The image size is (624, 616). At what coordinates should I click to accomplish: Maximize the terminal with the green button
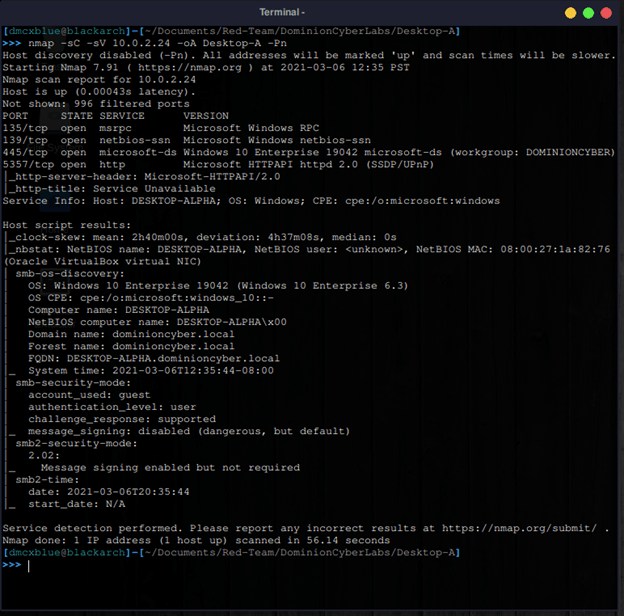click(589, 12)
